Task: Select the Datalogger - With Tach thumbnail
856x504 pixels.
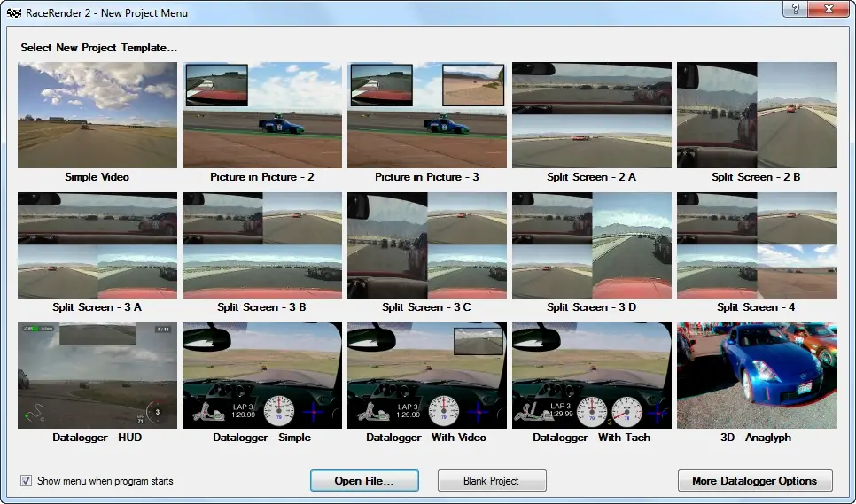Action: (x=592, y=376)
